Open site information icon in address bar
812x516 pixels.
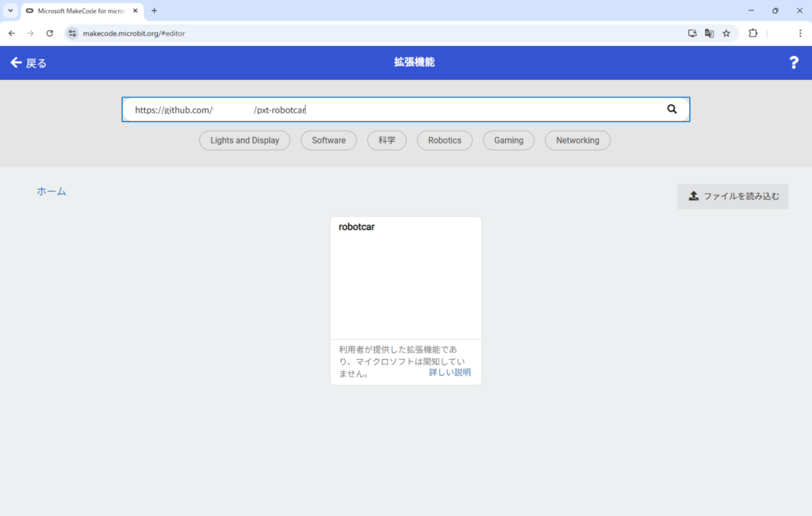tap(72, 33)
